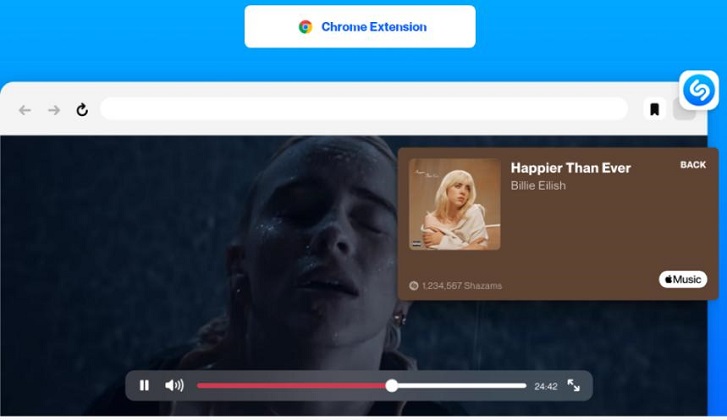Reload the page with refresh icon
Screen dimensions: 727x420
[x=82, y=110]
